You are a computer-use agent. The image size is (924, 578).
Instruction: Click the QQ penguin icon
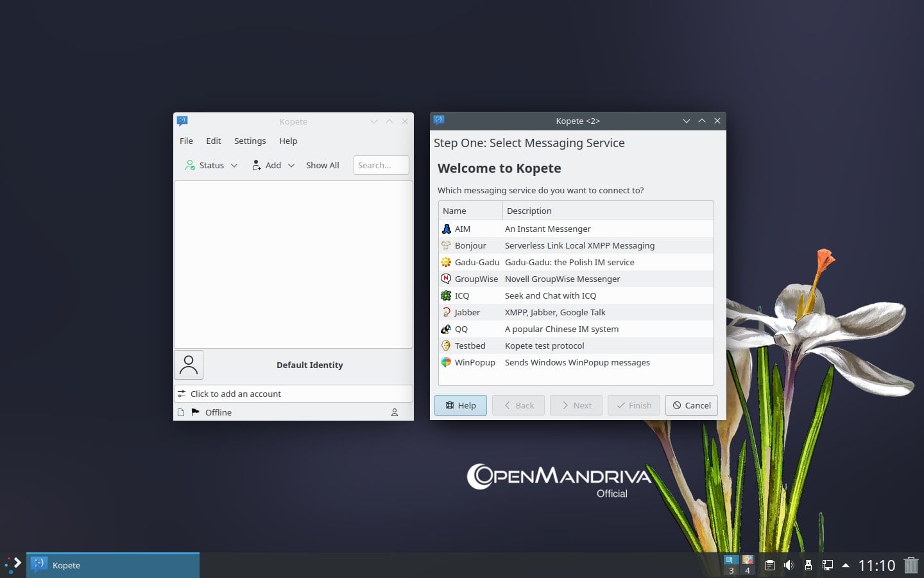(446, 329)
